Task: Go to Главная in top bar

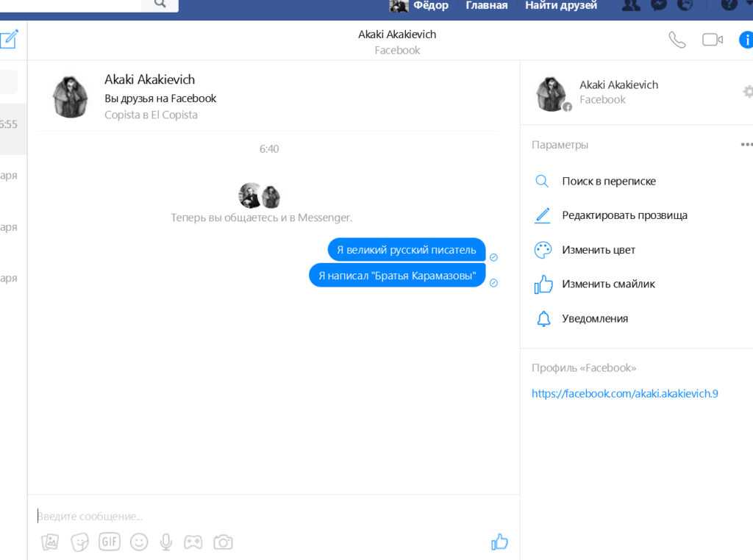Action: pyautogui.click(x=487, y=5)
